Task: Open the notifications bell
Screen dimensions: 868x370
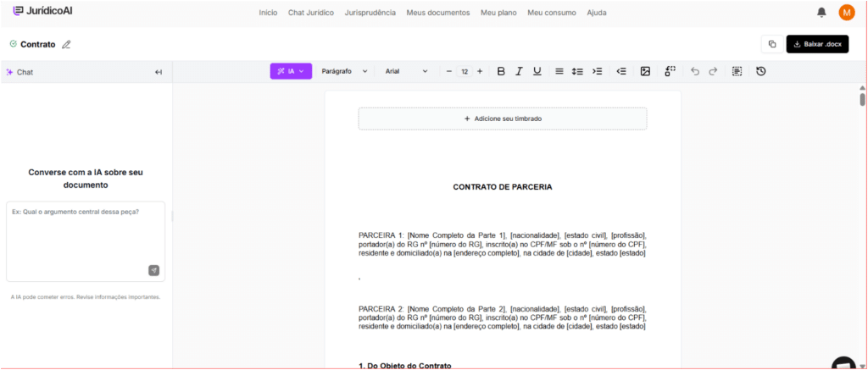Action: [x=821, y=12]
